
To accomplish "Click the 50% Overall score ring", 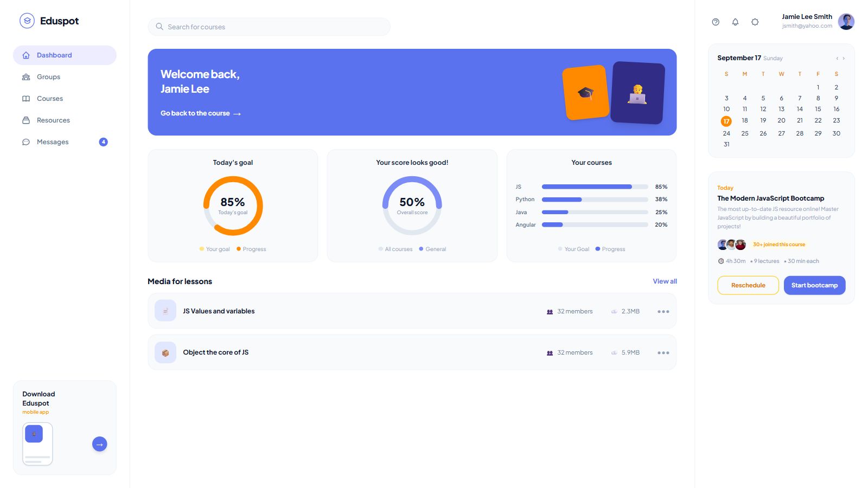I will (412, 206).
